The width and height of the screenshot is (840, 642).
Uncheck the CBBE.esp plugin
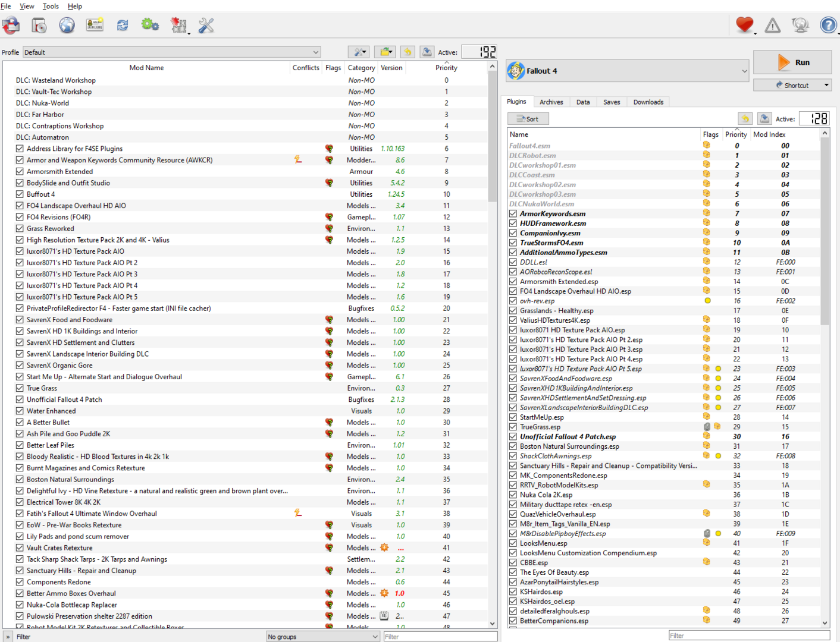(513, 562)
